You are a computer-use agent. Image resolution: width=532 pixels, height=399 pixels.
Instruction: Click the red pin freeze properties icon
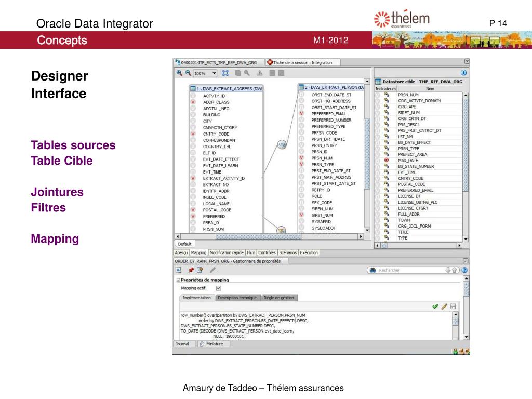191,270
